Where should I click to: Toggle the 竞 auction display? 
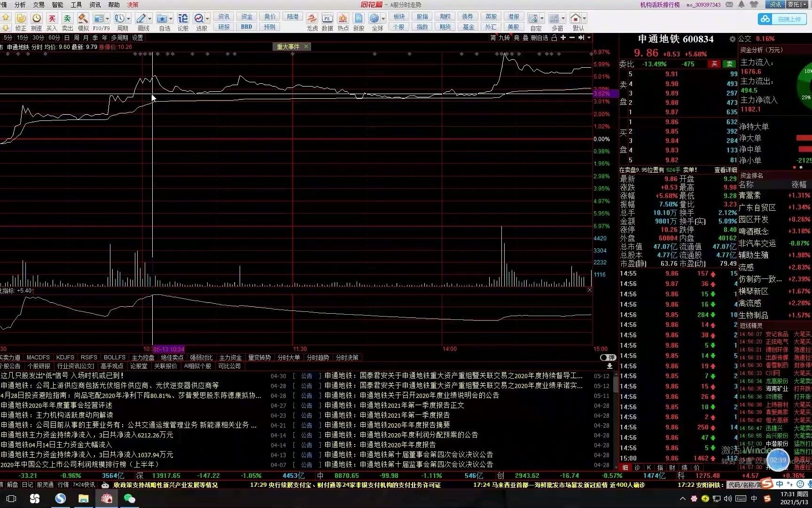tap(516, 38)
